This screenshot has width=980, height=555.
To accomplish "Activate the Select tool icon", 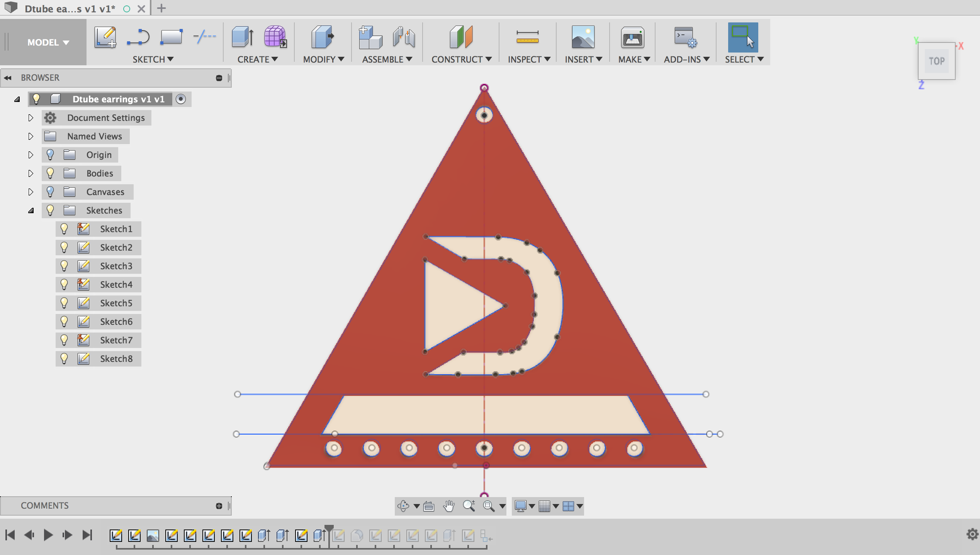I will point(743,37).
